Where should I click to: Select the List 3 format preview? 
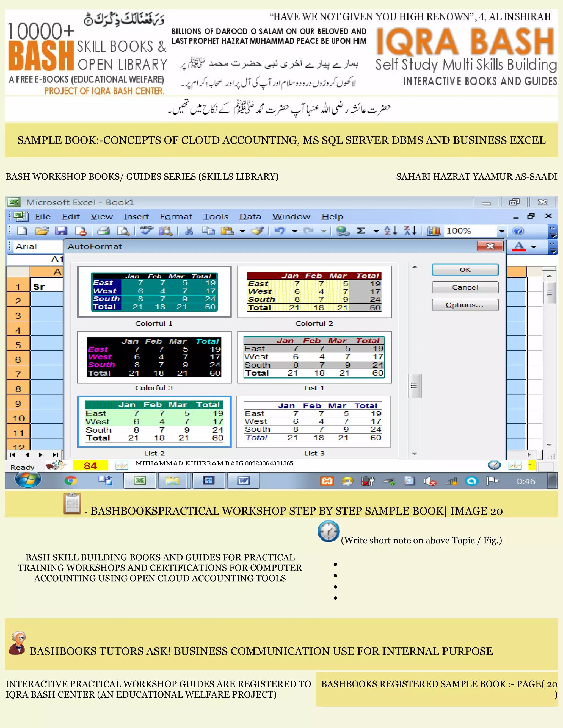[313, 422]
